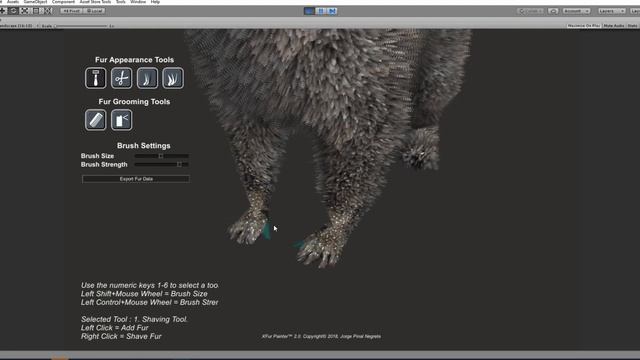
Task: Open the Account dropdown
Action: coord(576,11)
